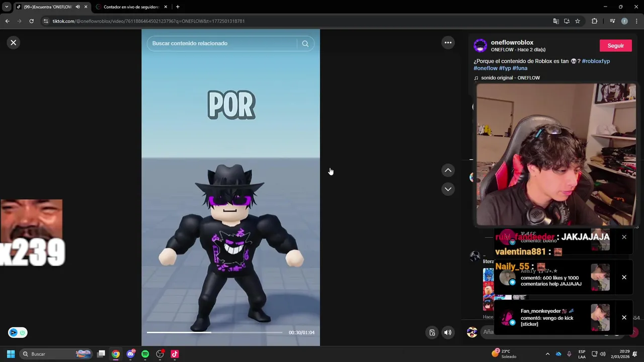Viewport: 644px width, 362px height.
Task: Go back in browser history
Action: [x=7, y=21]
